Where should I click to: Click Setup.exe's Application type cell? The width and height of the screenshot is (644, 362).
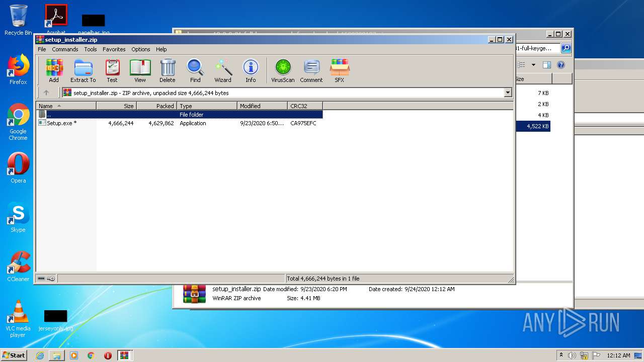(x=193, y=123)
